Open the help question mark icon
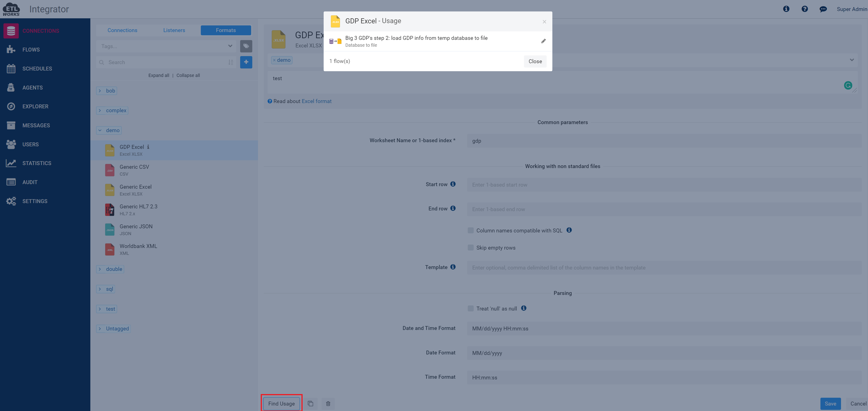The width and height of the screenshot is (868, 411). point(805,9)
